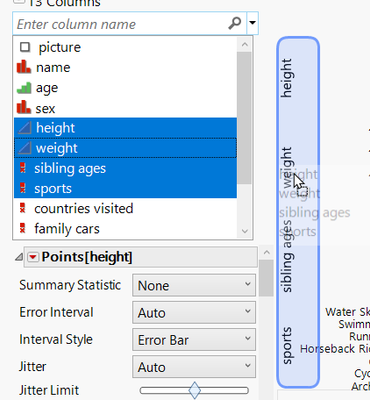Click the continuous triangle icon beside height
The width and height of the screenshot is (370, 400).
(x=24, y=128)
